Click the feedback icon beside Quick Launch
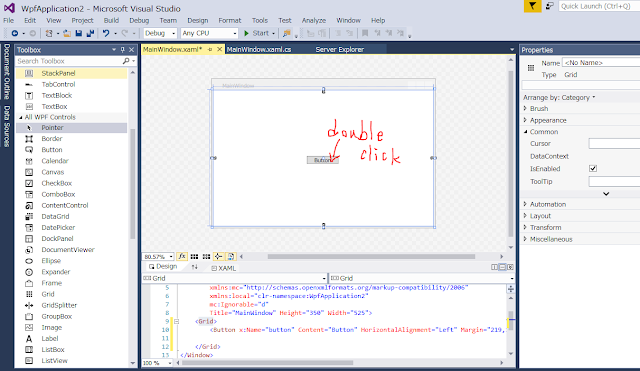640x371 pixels. [550, 6]
